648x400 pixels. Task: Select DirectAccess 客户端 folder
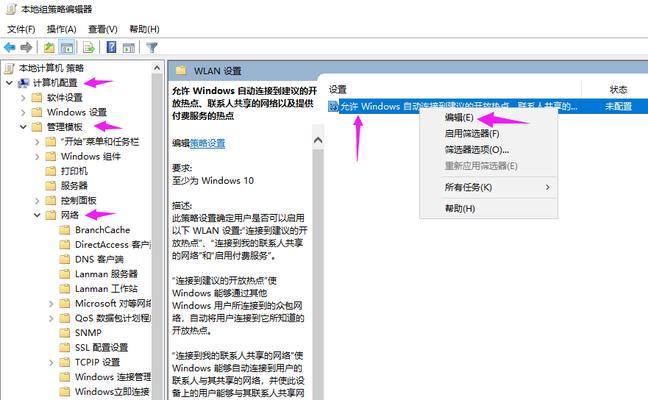coord(112,245)
